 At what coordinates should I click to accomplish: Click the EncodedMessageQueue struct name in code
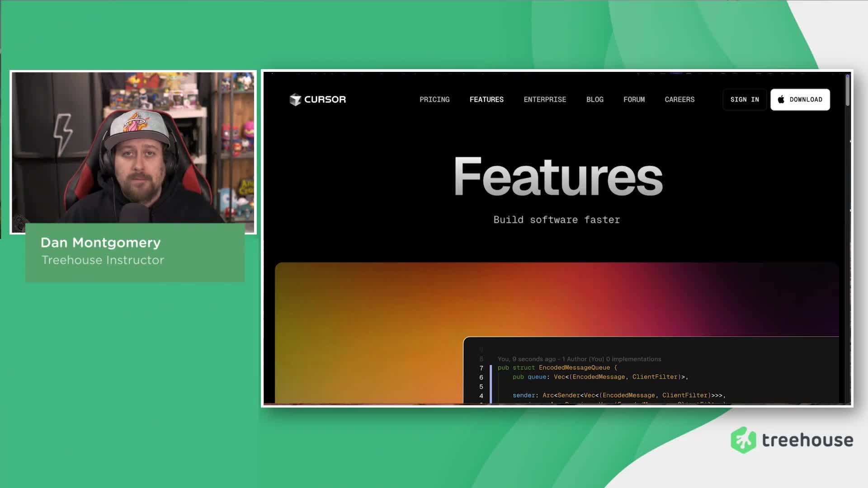pyautogui.click(x=575, y=367)
